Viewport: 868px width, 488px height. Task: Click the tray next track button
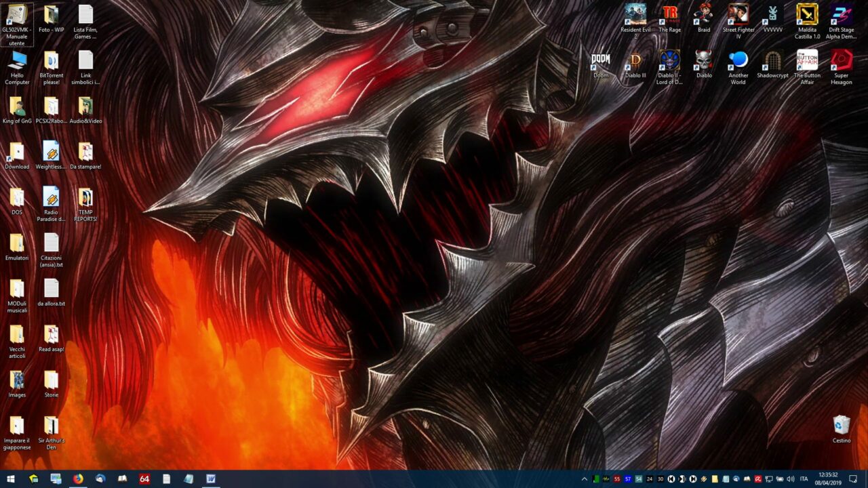pos(693,479)
